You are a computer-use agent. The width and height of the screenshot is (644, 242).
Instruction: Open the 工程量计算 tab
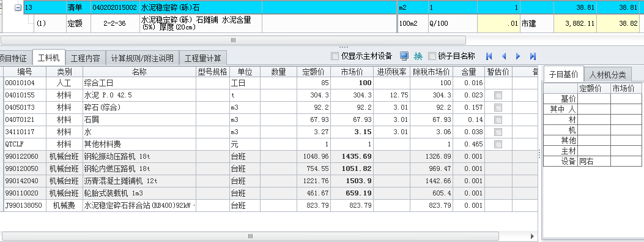(202, 58)
